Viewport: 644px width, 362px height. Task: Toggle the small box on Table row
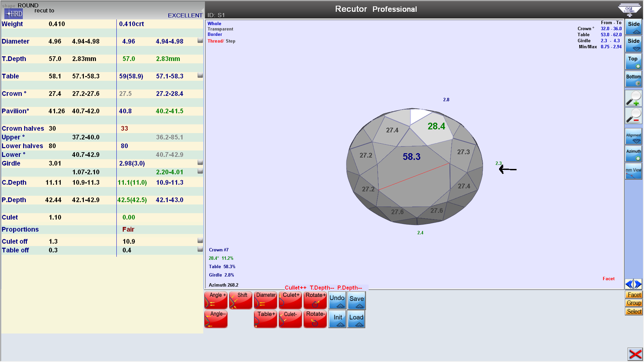pos(200,75)
